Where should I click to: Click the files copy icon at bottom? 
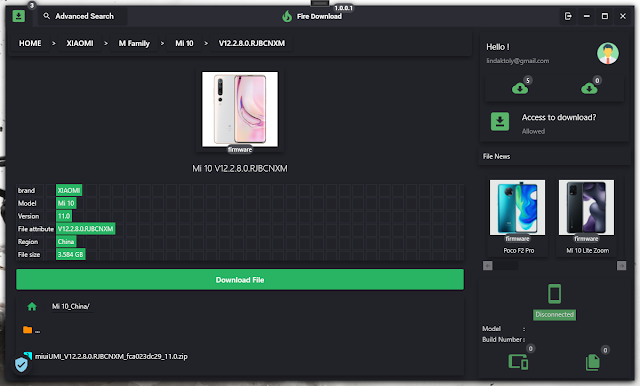coord(593,362)
